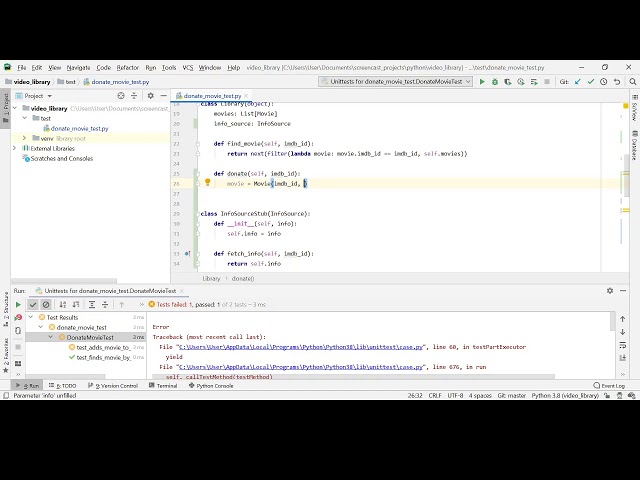Viewport: 640px width, 480px height.
Task: Open the Refactor menu
Action: [128, 68]
